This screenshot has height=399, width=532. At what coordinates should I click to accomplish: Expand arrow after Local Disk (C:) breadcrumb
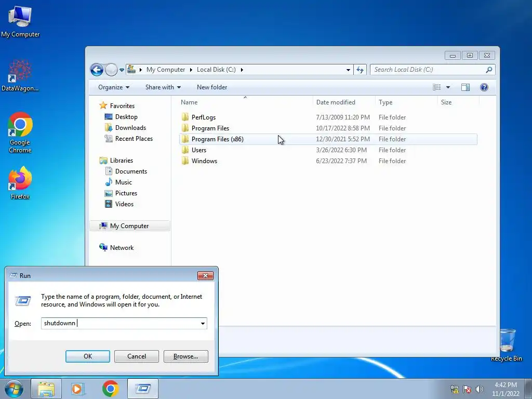point(242,70)
